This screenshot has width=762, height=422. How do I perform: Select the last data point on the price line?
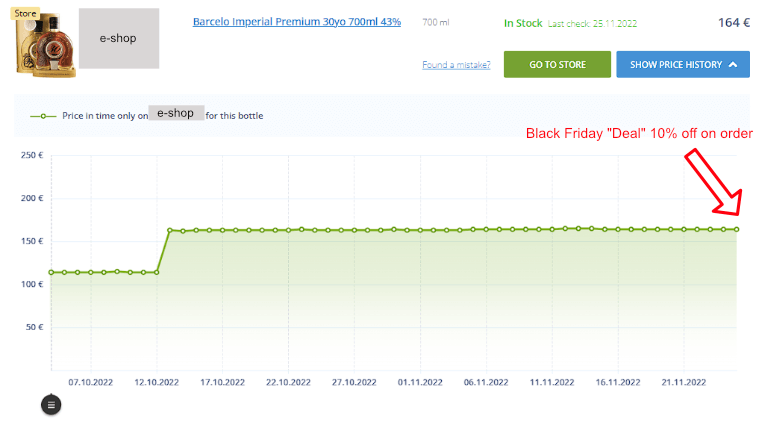click(x=737, y=229)
